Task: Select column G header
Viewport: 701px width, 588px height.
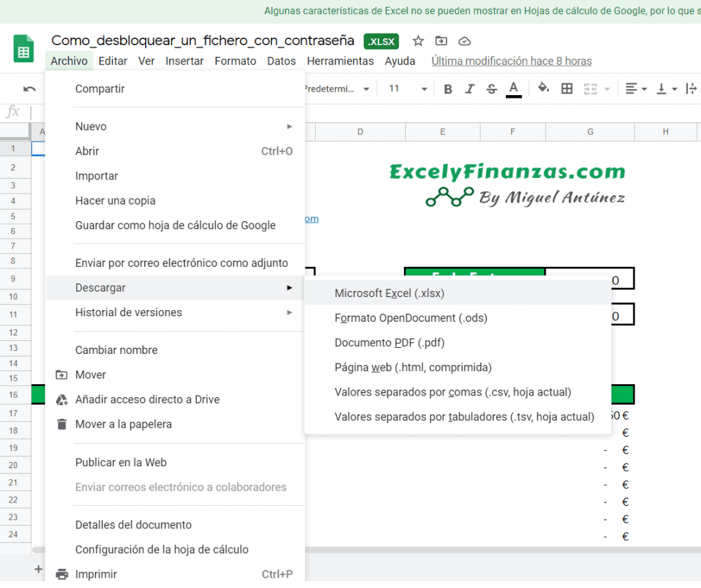Action: point(590,132)
